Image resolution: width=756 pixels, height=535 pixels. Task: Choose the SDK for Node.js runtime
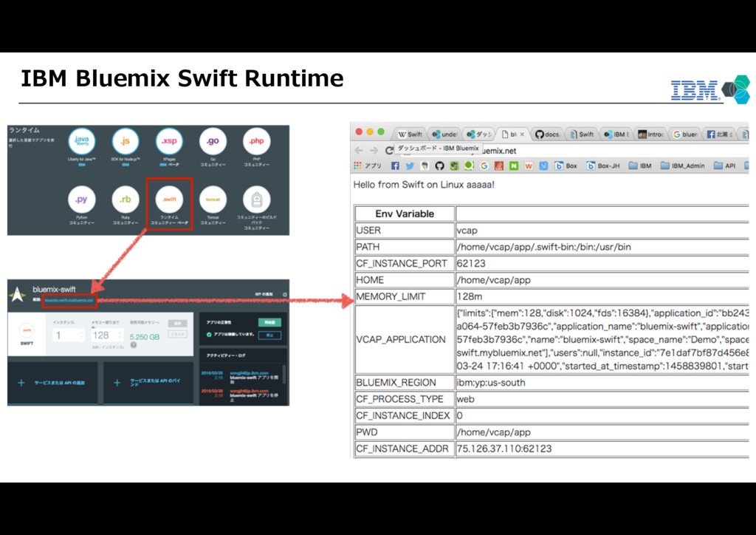point(126,141)
